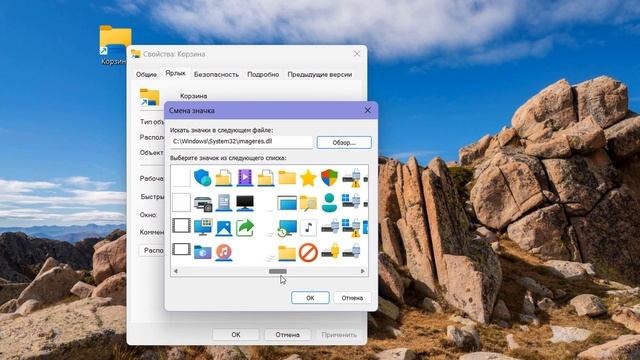Focus the imageres.dll file path field
Screen dimensions: 640x360
pyautogui.click(x=242, y=142)
